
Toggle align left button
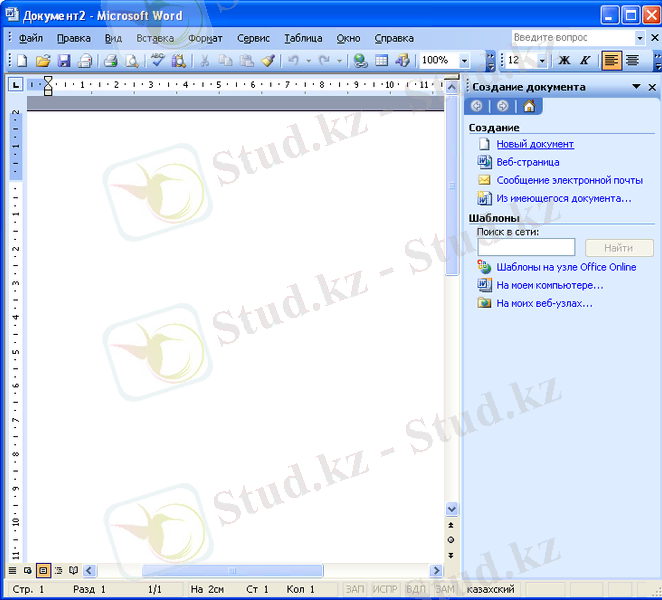pyautogui.click(x=611, y=61)
